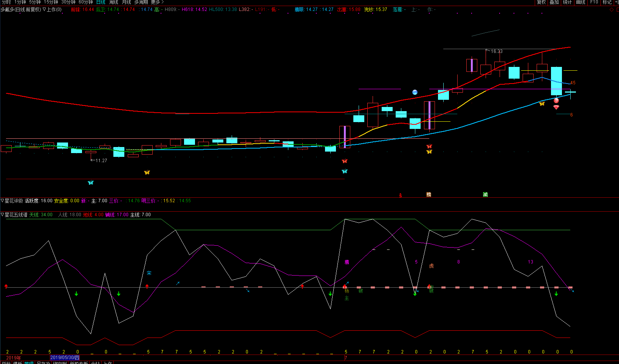Open the 多周期 multi-period view

(x=141, y=2)
